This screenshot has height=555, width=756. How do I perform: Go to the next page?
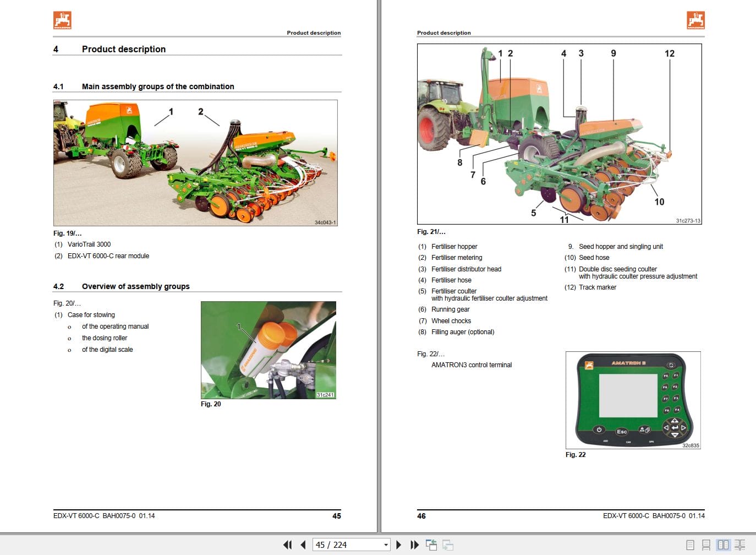(399, 545)
